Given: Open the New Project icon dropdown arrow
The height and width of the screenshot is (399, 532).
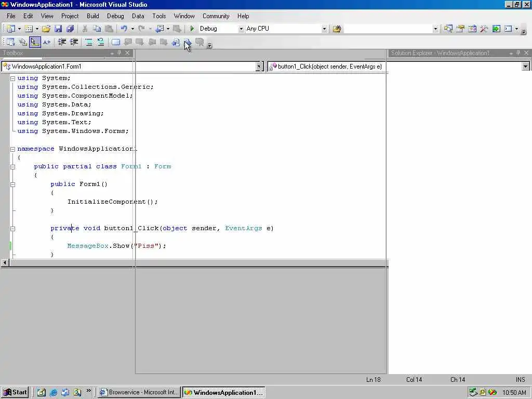Looking at the screenshot, I should pyautogui.click(x=19, y=29).
